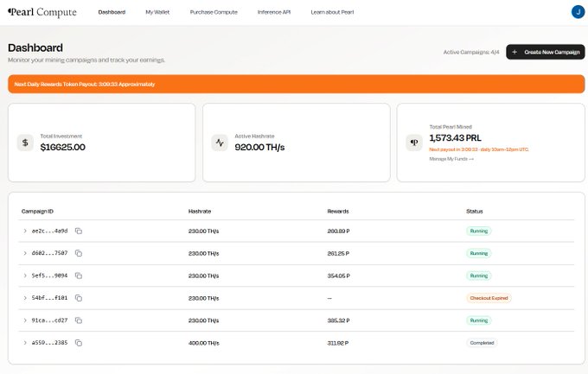Click the dollar sign Total Investment icon
Screen dimensions: 588x374
[x=25, y=143]
